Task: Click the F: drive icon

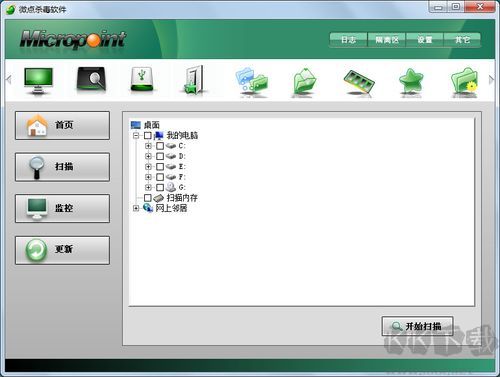Action: [x=171, y=177]
